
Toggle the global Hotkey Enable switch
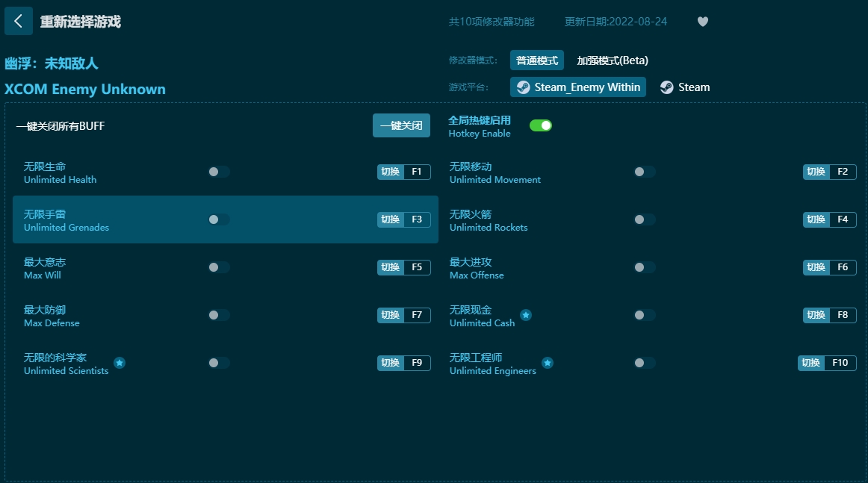(x=540, y=125)
